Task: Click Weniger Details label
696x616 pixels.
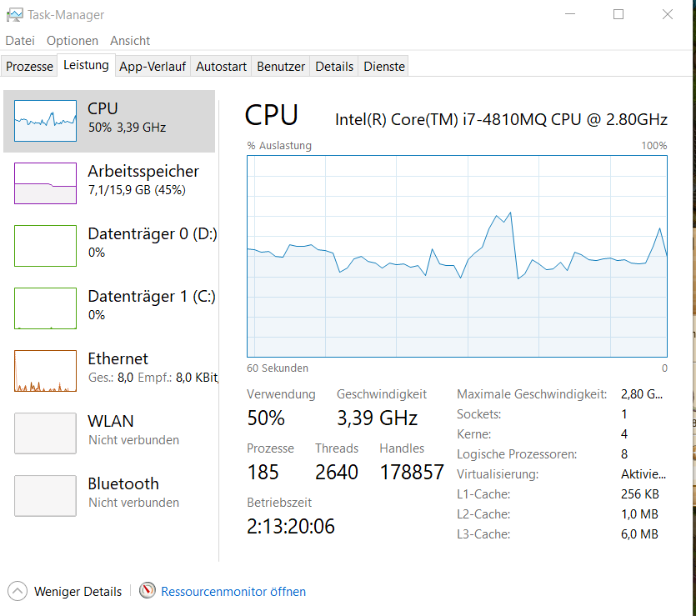Action: [x=78, y=592]
